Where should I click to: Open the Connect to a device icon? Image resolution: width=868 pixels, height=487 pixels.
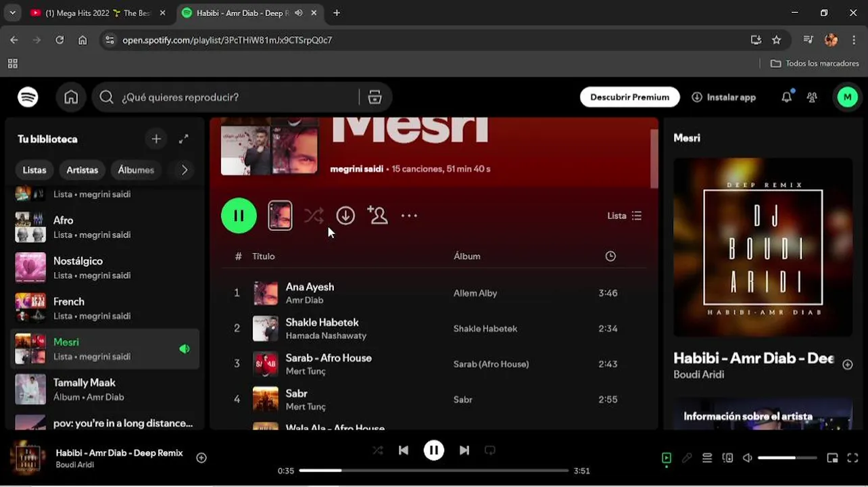[727, 458]
